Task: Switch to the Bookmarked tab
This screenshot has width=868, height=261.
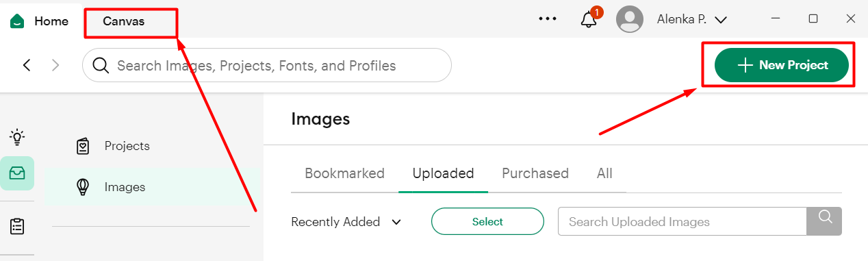Action: point(344,173)
